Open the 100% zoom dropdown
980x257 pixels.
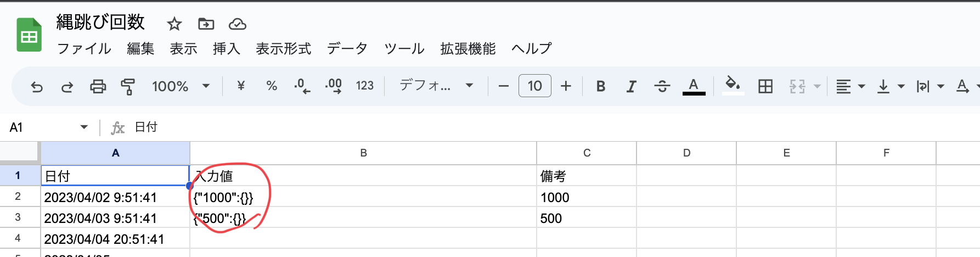181,86
